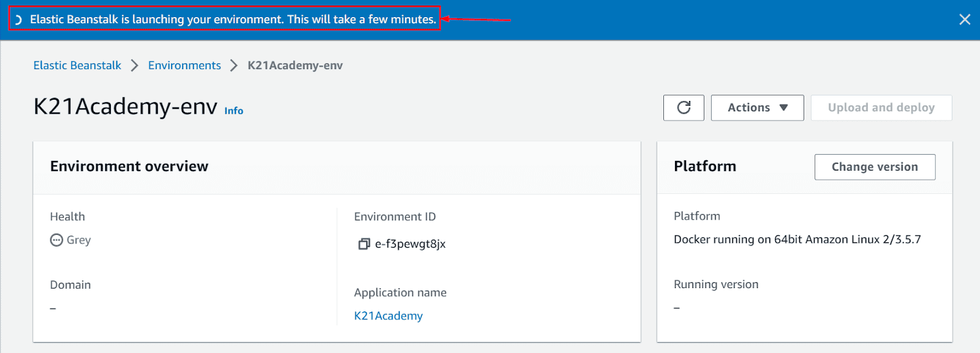Open the Info link beside environment name
Image resolution: width=980 pixels, height=353 pixels.
[233, 111]
